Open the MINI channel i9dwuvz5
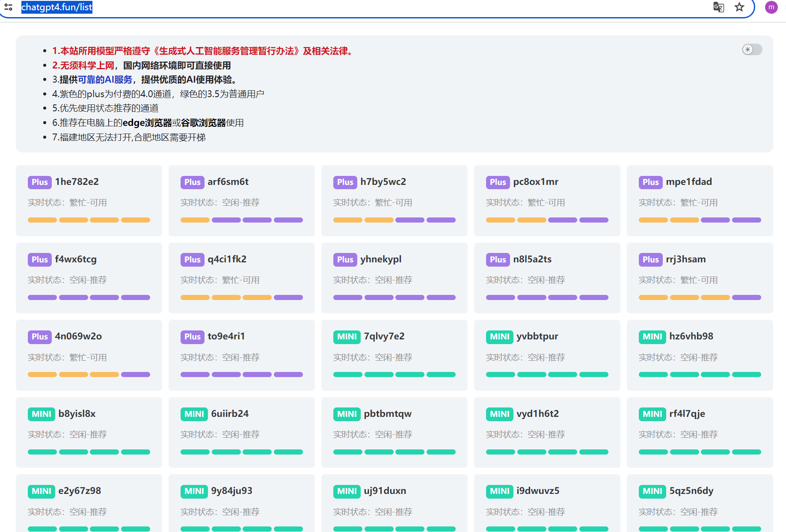The height and width of the screenshot is (532, 786). (x=547, y=503)
